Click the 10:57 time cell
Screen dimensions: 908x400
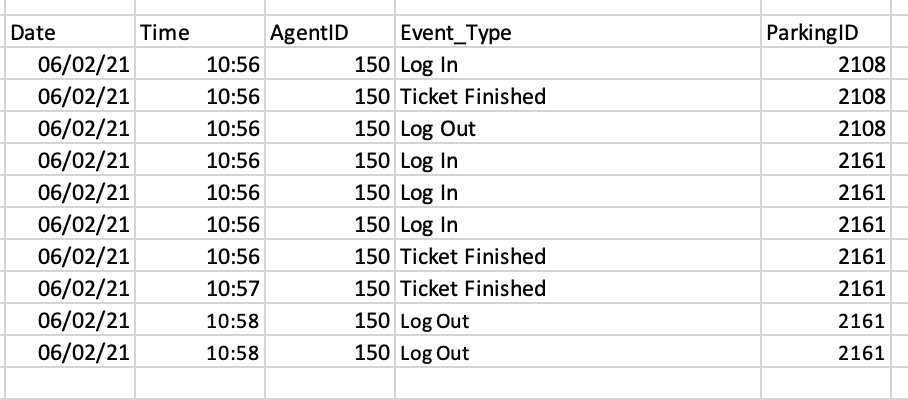[200, 288]
